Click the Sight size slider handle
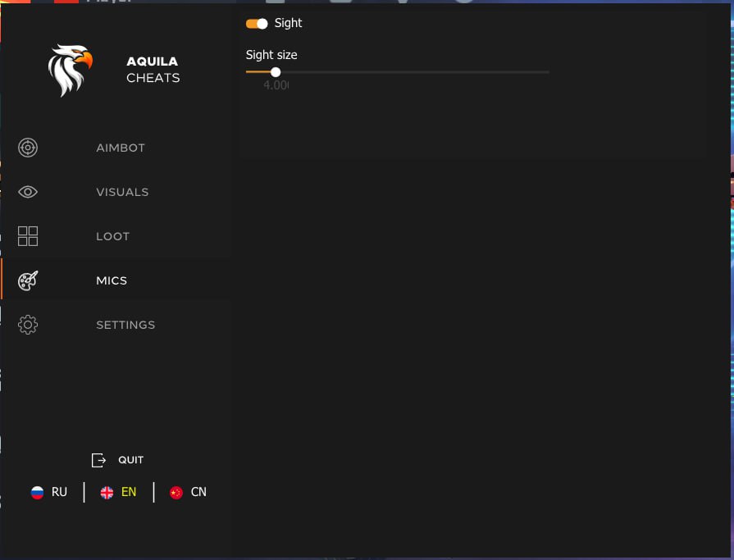 click(x=276, y=72)
